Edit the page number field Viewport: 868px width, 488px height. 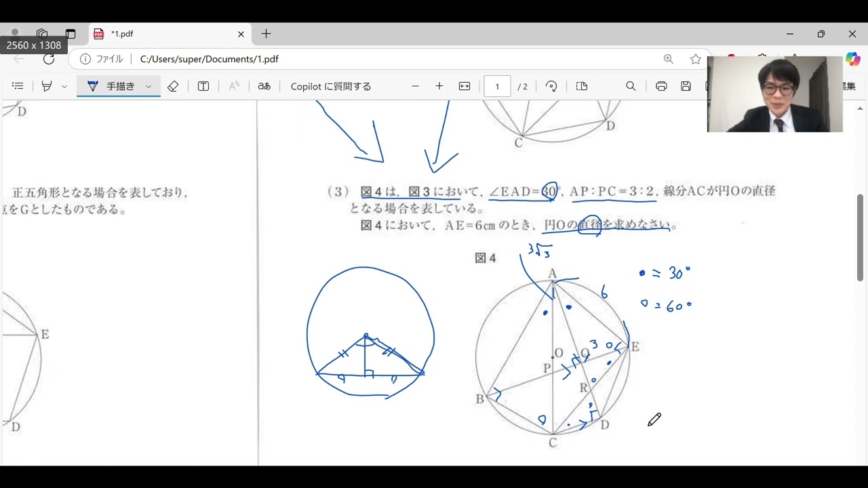[x=497, y=86]
